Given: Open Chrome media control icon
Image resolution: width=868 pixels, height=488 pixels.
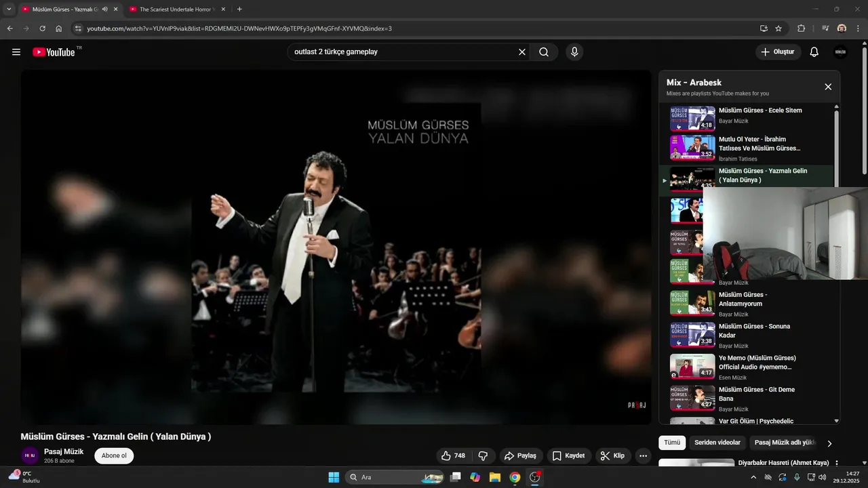Looking at the screenshot, I should click(825, 28).
